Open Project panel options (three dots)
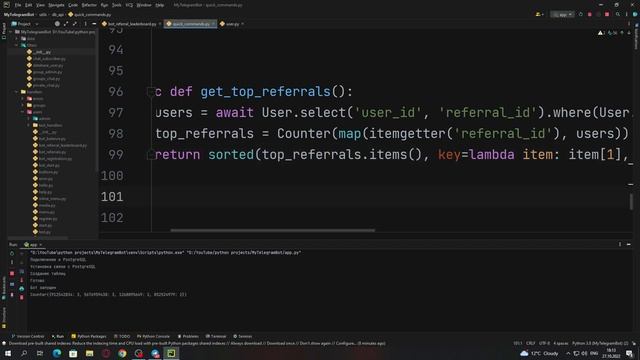This screenshot has height=360, width=640. pyautogui.click(x=85, y=24)
